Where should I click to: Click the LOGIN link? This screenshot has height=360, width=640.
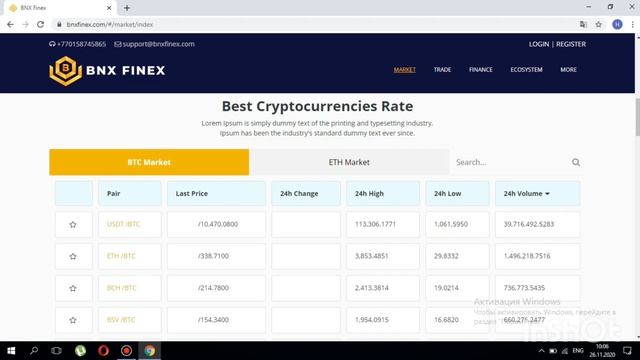(x=539, y=44)
